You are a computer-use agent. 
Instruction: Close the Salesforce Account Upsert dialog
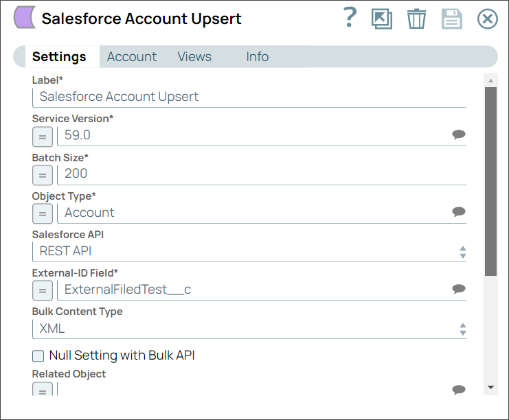pos(487,19)
